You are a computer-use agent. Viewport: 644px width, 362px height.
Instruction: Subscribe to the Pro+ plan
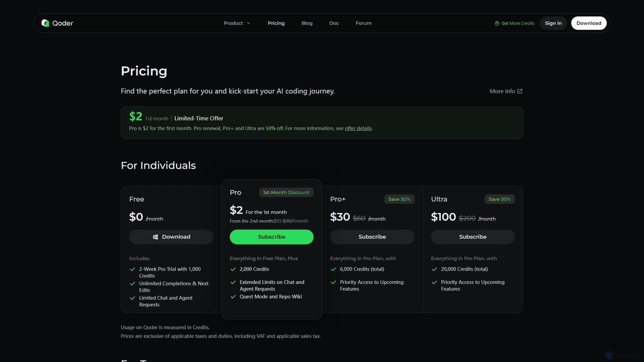372,237
